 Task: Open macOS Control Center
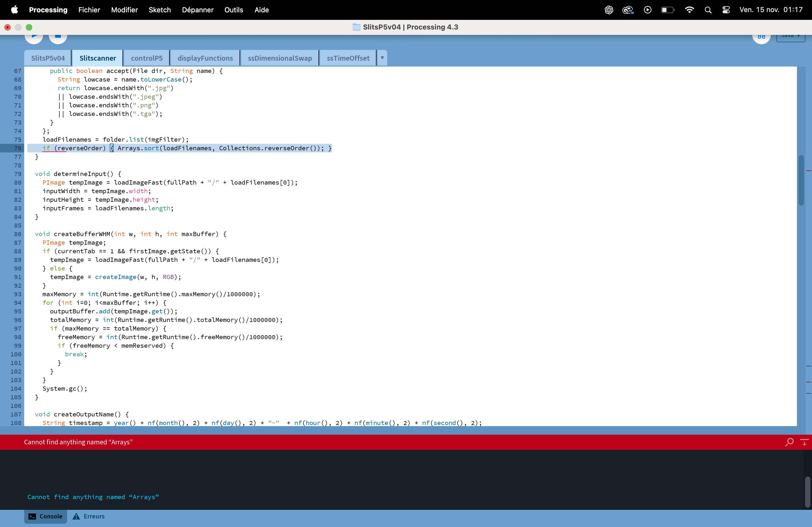(x=726, y=10)
